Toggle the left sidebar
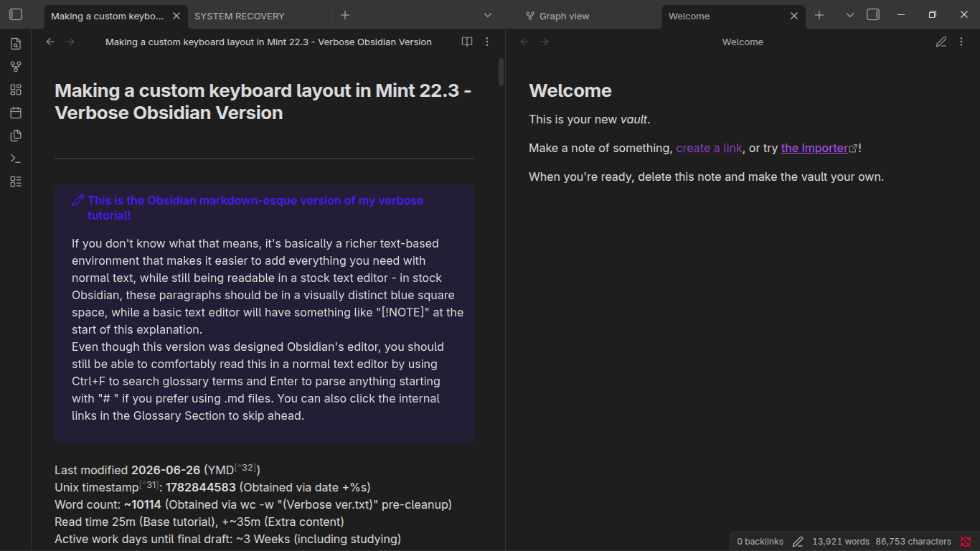 point(16,15)
